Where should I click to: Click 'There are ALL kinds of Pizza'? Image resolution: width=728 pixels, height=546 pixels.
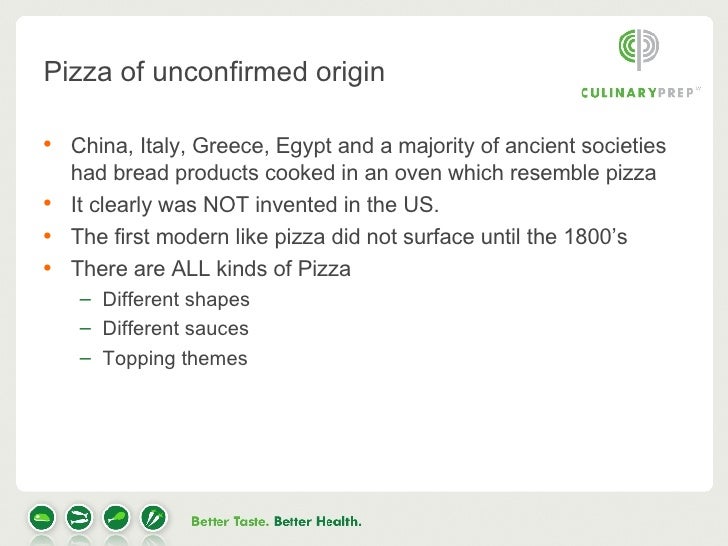click(x=210, y=269)
